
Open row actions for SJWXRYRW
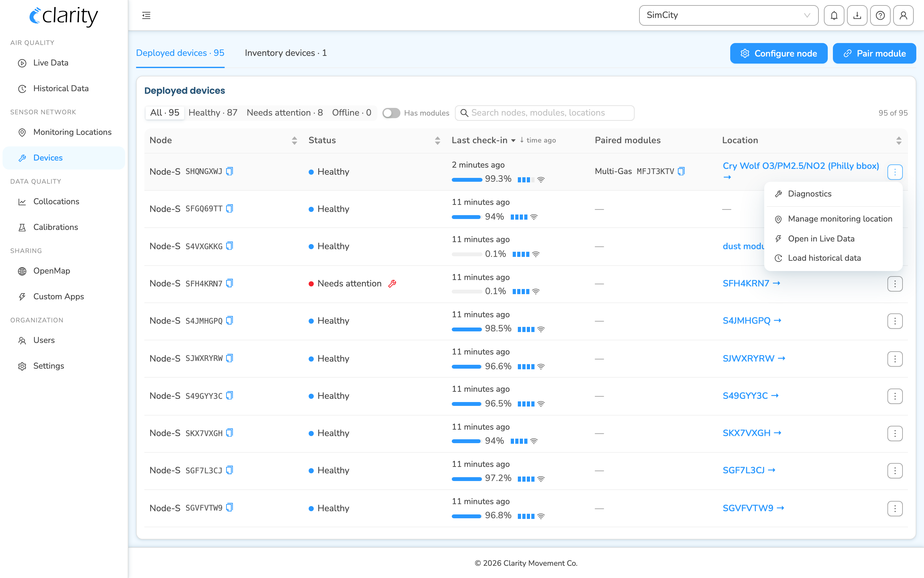point(895,359)
